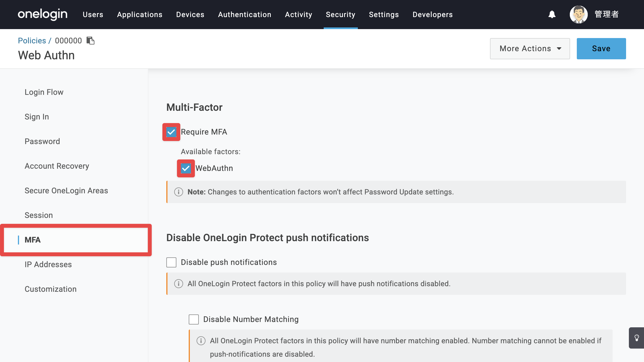
Task: Open the Users menu
Action: [93, 15]
